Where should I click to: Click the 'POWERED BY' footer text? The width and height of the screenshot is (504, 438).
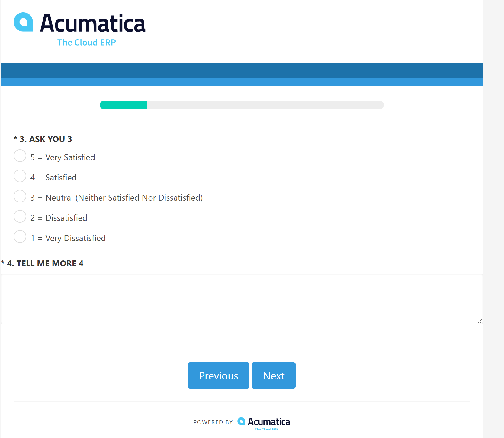tap(213, 422)
